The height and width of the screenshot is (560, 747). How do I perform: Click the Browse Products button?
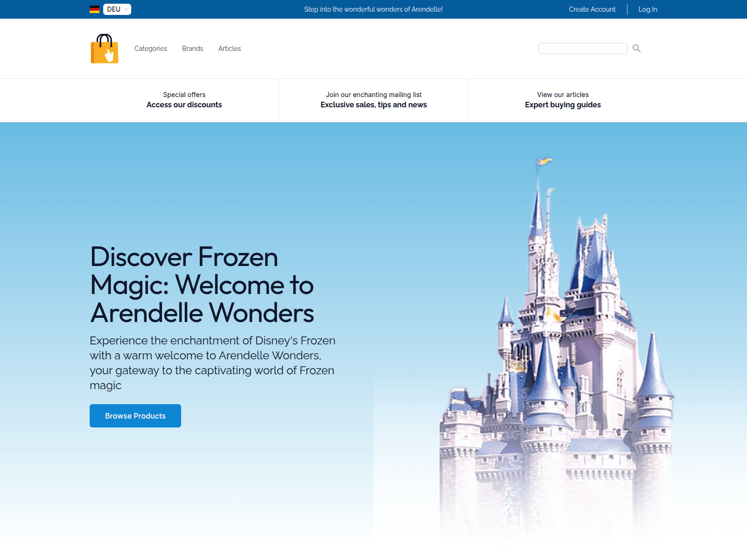(x=135, y=415)
